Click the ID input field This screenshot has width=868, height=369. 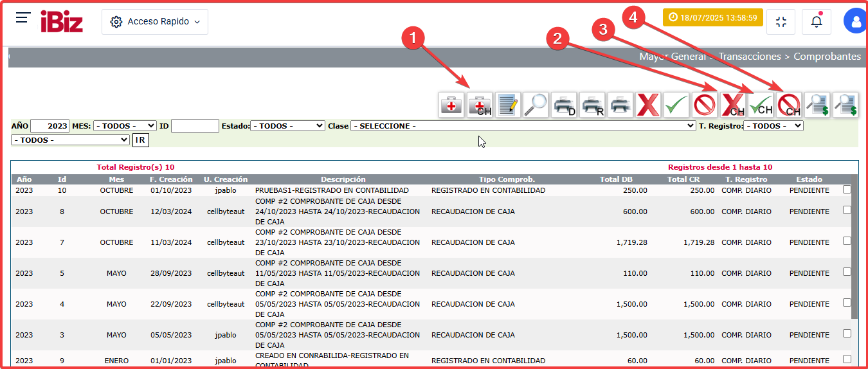(195, 126)
